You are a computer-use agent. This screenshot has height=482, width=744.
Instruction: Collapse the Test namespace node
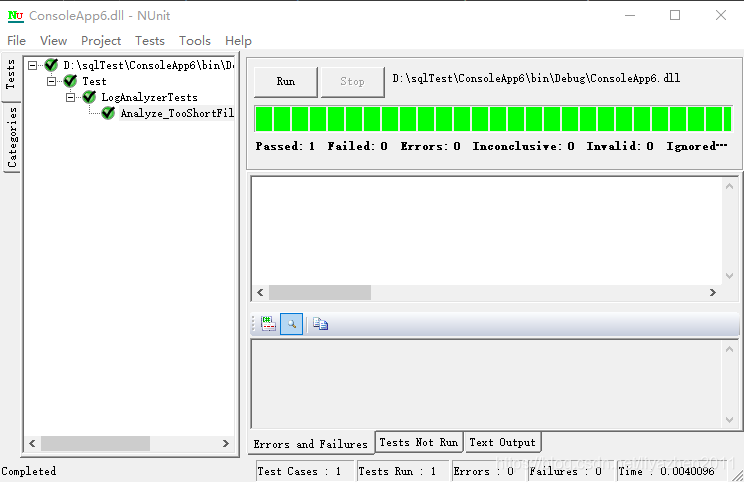[51, 81]
